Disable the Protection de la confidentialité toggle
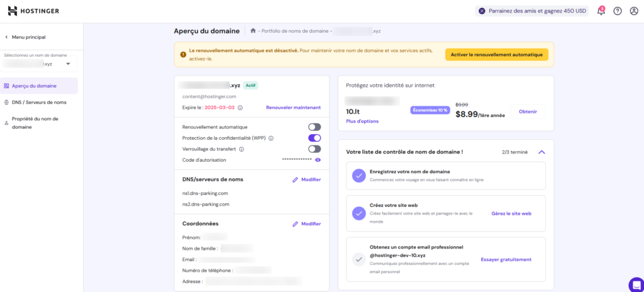This screenshot has height=292, width=644. tap(314, 138)
